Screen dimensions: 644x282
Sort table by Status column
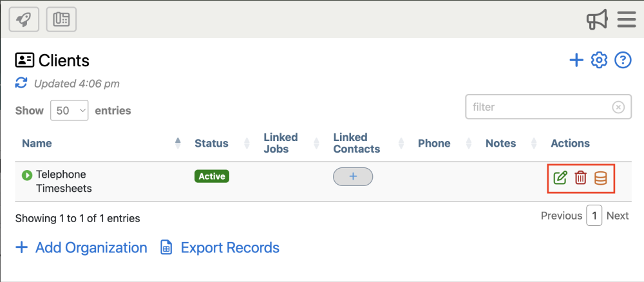pyautogui.click(x=211, y=144)
